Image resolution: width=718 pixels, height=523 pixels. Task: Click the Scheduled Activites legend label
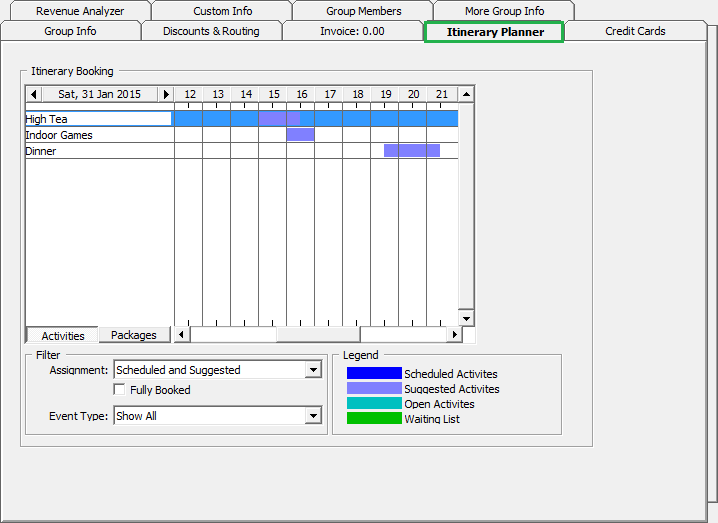451,374
